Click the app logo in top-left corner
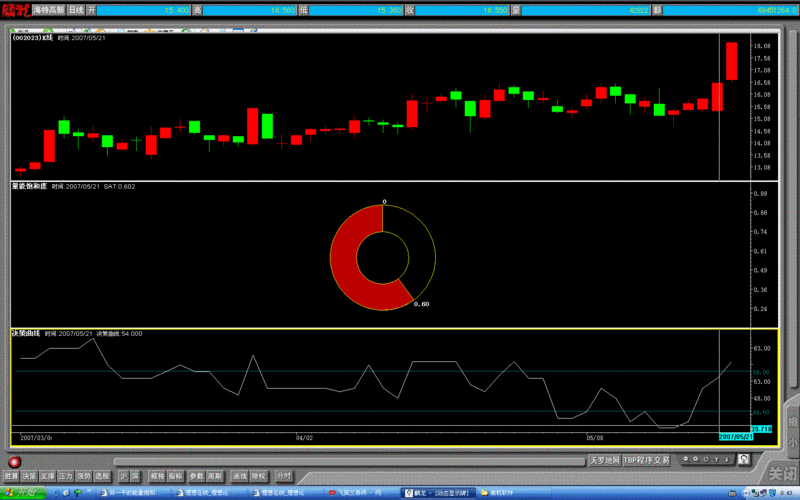The height and width of the screenshot is (500, 800). (15, 9)
